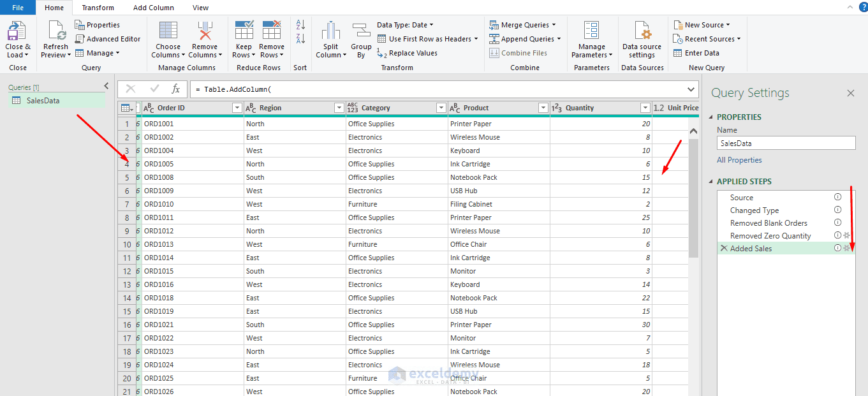Viewport: 868px width, 396px height.
Task: Open the Advanced Editor
Action: pos(107,39)
